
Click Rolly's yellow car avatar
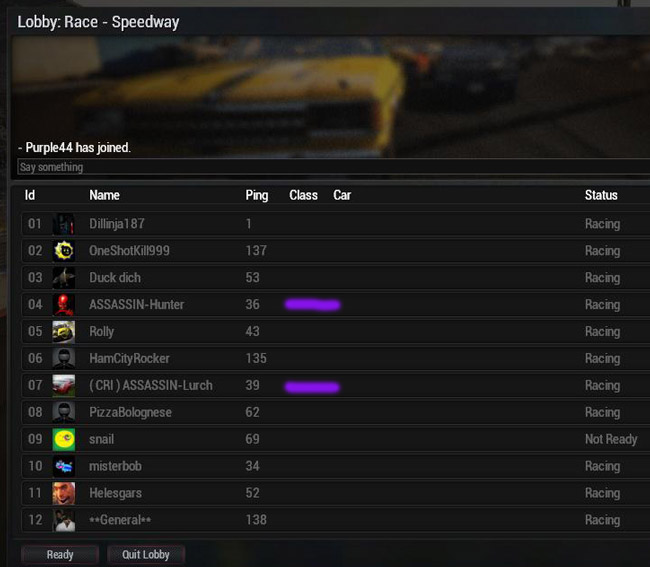tap(64, 332)
